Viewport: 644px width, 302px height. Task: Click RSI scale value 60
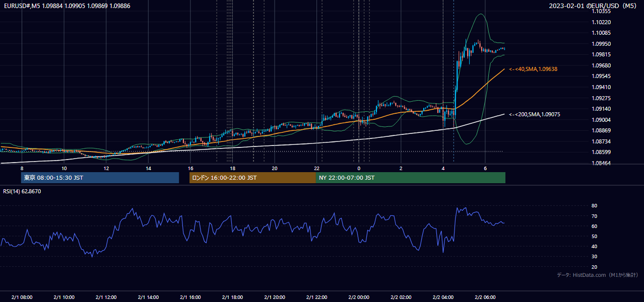(594, 226)
